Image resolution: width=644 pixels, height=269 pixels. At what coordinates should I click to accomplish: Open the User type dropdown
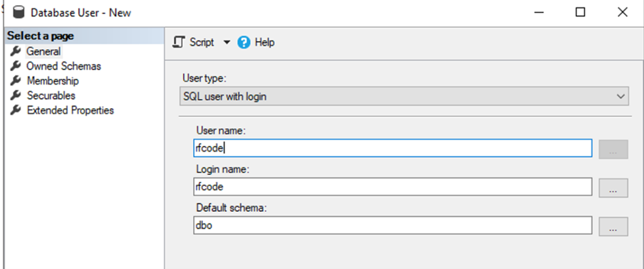tap(405, 96)
